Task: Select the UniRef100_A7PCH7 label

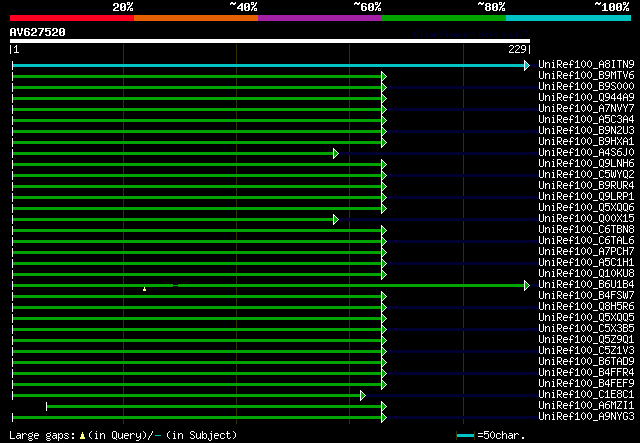Action: pyautogui.click(x=586, y=252)
